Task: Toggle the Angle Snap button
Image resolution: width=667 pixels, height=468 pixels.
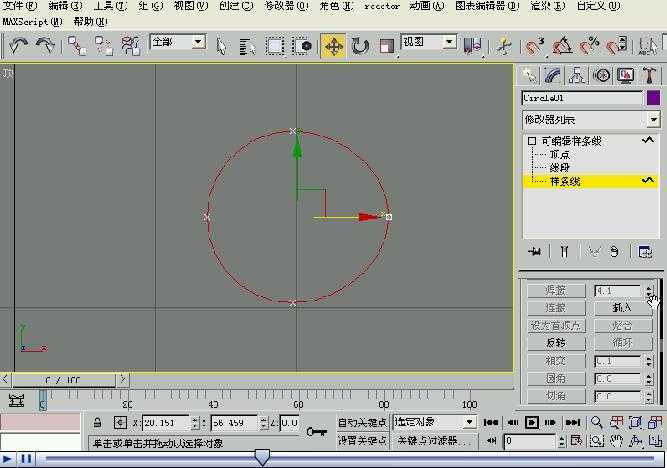Action: (562, 46)
